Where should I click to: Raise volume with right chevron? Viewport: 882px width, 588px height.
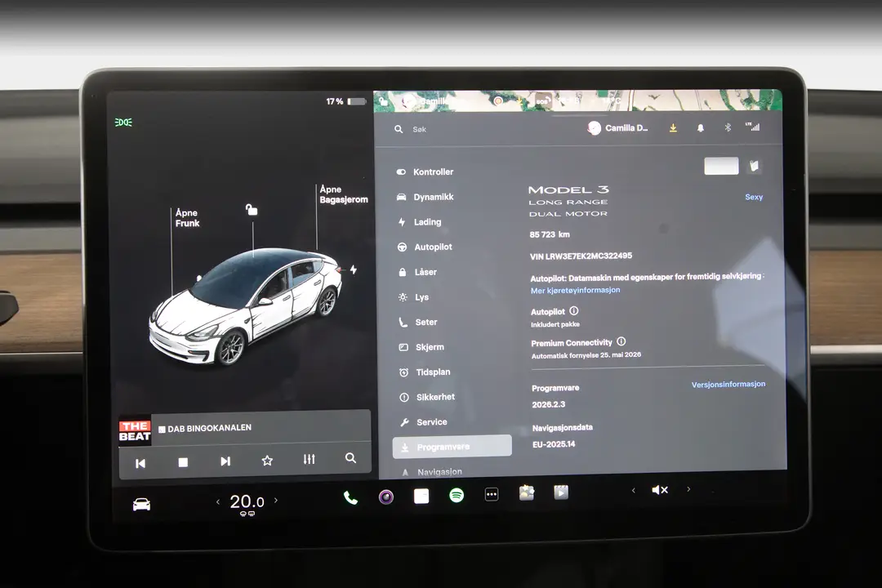click(x=688, y=489)
